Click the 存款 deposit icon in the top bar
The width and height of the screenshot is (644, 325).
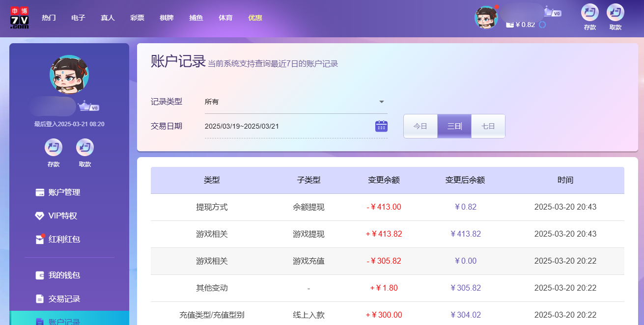[x=589, y=14]
